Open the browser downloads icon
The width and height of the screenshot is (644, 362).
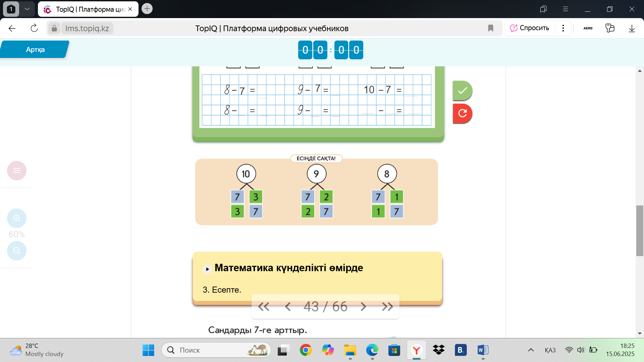pos(632,28)
